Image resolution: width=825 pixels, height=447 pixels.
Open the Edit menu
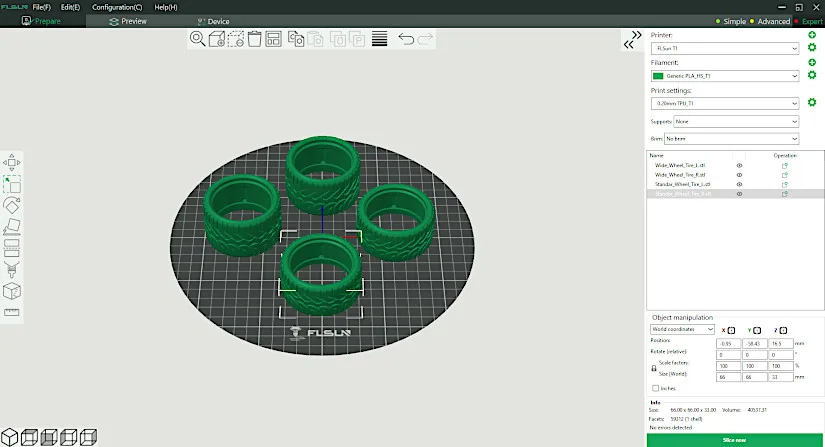(70, 7)
